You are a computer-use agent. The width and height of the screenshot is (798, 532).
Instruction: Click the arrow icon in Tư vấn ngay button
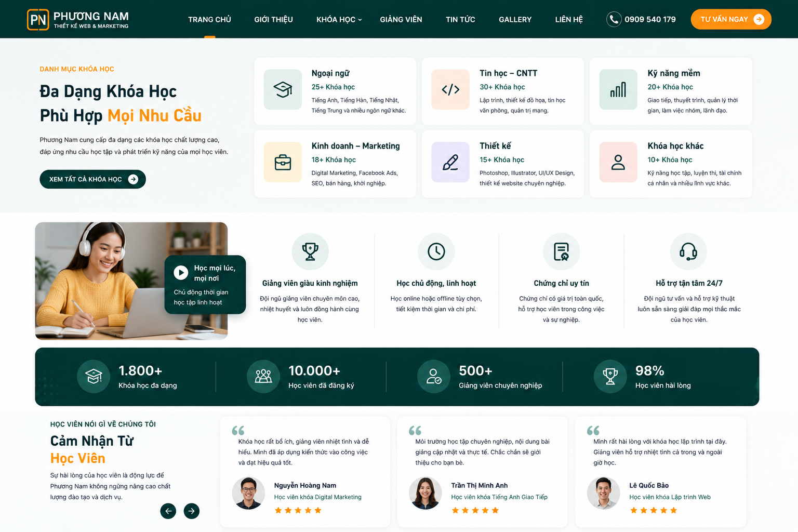759,19
